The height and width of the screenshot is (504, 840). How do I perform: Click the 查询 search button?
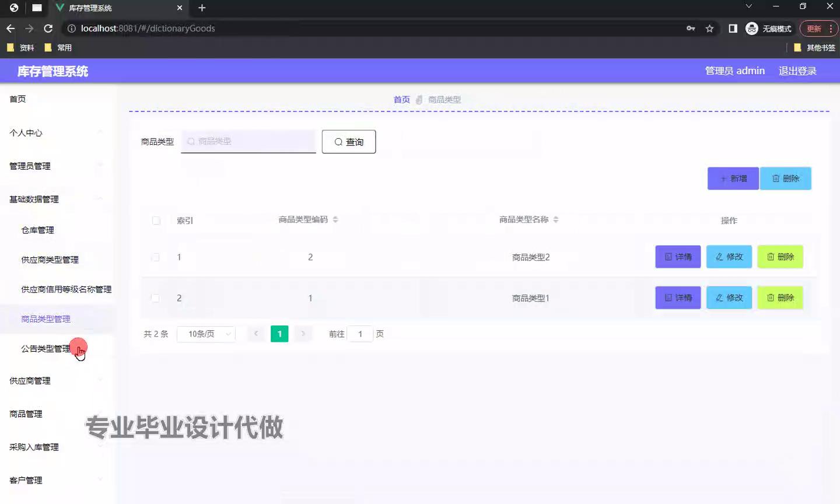pos(348,142)
